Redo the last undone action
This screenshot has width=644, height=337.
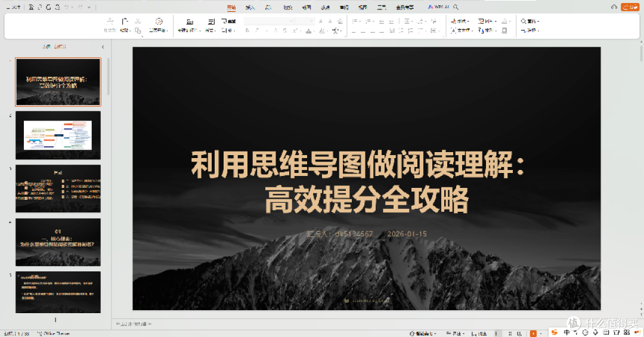80,7
